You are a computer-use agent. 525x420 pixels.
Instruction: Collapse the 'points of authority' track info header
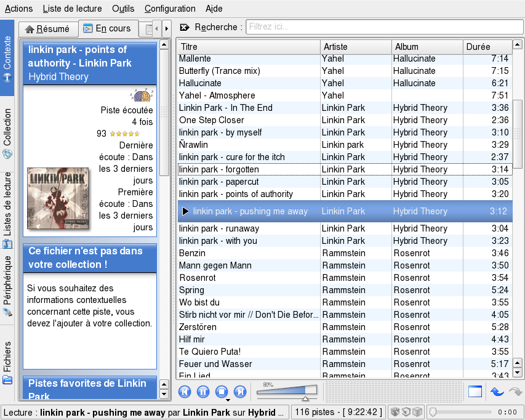click(x=90, y=63)
